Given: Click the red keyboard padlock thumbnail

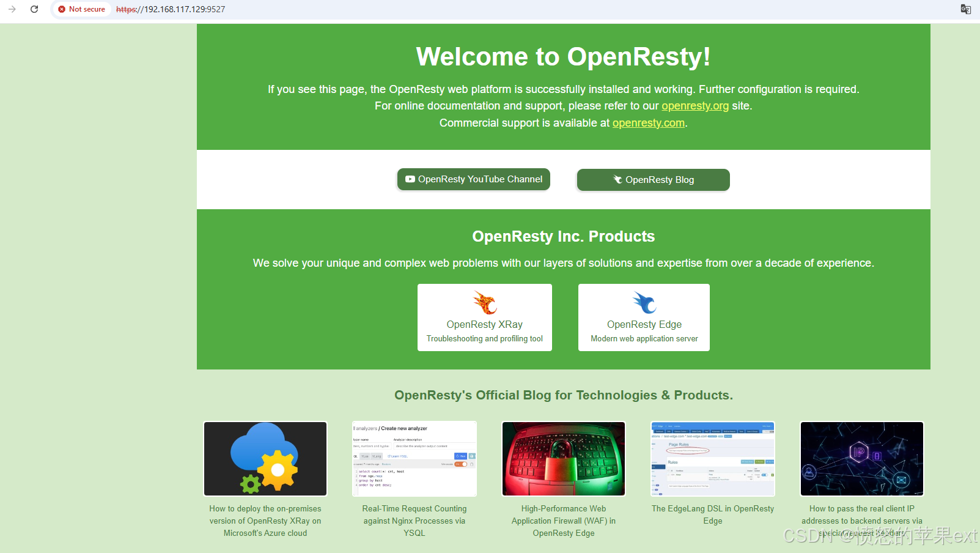Looking at the screenshot, I should (x=564, y=459).
